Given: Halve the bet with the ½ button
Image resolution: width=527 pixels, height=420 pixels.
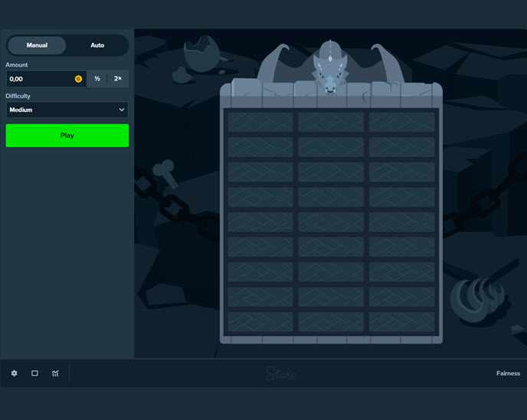Looking at the screenshot, I should point(97,79).
